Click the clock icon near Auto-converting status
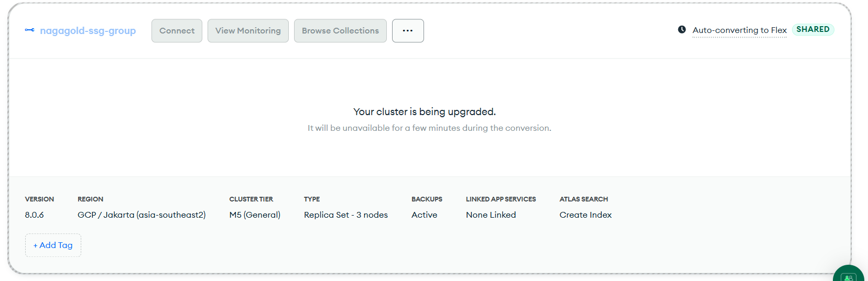This screenshot has height=281, width=868. click(682, 30)
